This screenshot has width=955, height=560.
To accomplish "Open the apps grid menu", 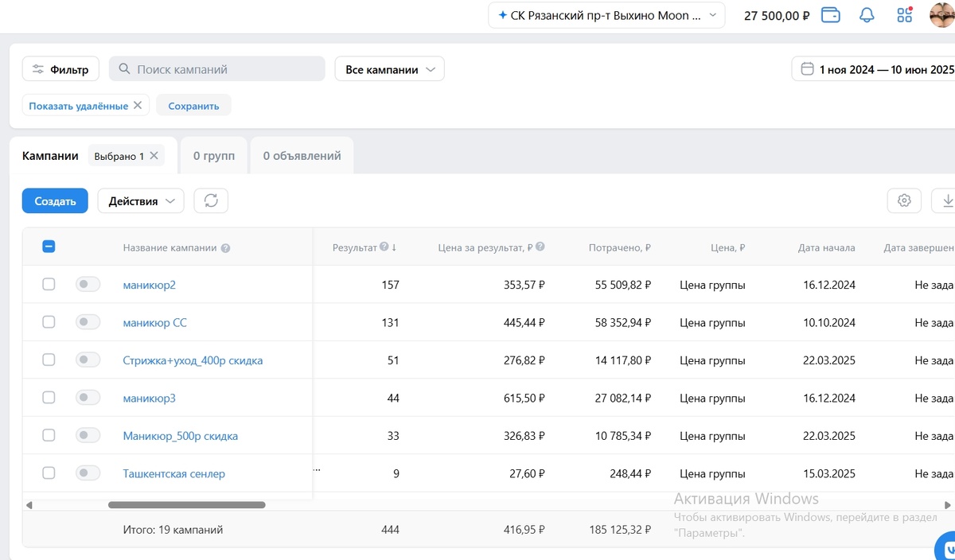I will tap(904, 15).
